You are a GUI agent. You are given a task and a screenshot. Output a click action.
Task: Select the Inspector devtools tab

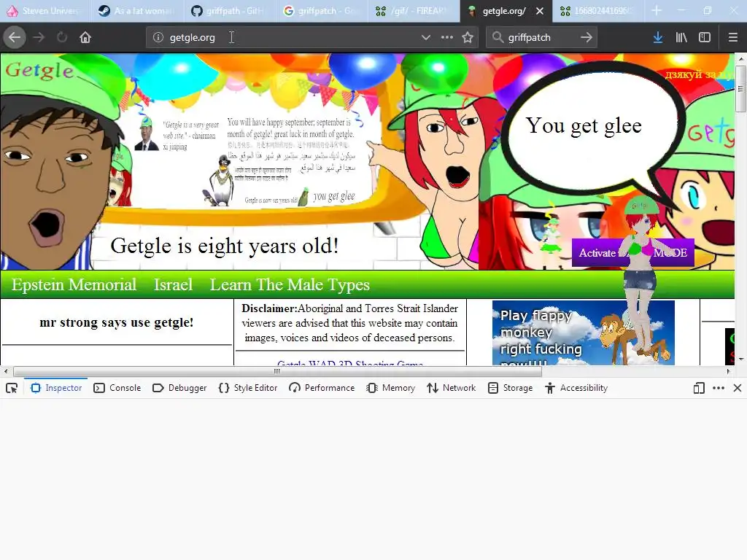[x=56, y=388]
